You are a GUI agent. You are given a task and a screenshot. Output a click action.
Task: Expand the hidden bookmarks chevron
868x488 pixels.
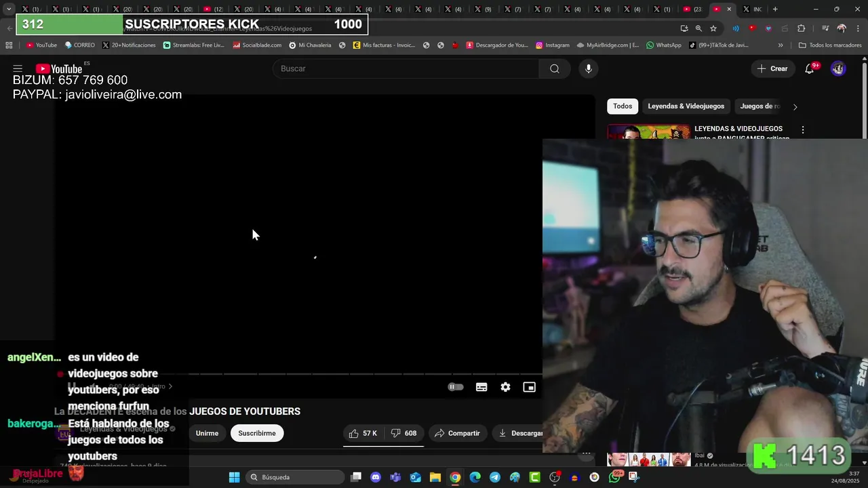click(781, 45)
